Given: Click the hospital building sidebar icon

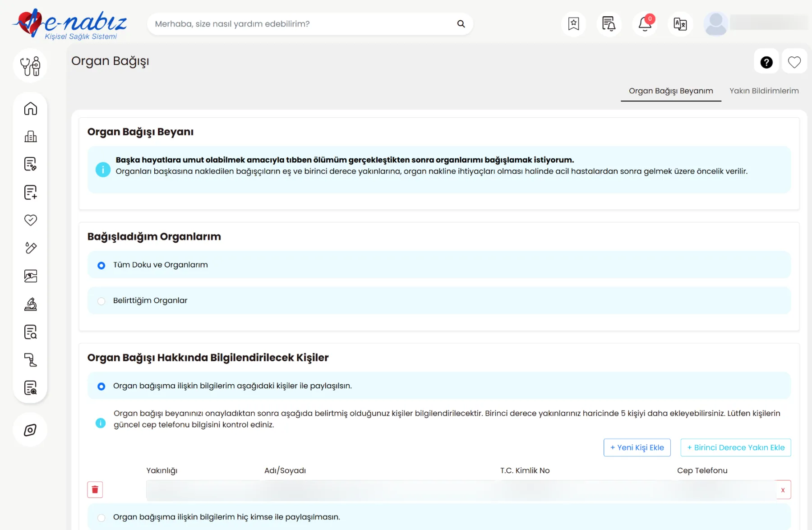Looking at the screenshot, I should 30,137.
